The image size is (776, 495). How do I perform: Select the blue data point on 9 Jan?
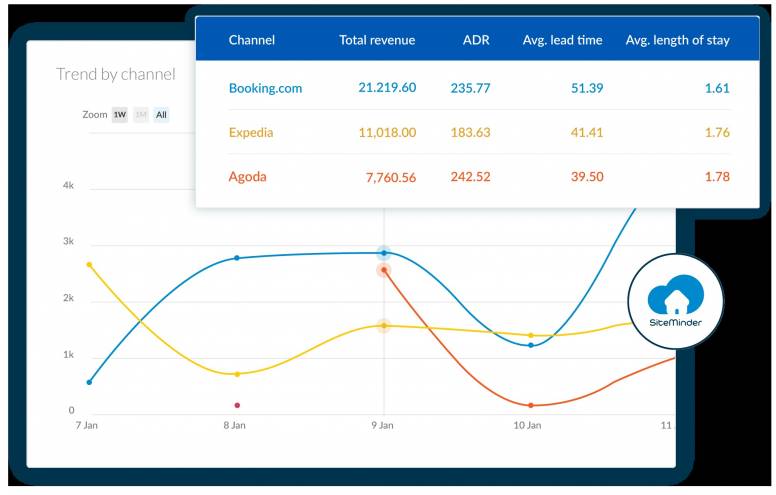coord(383,253)
